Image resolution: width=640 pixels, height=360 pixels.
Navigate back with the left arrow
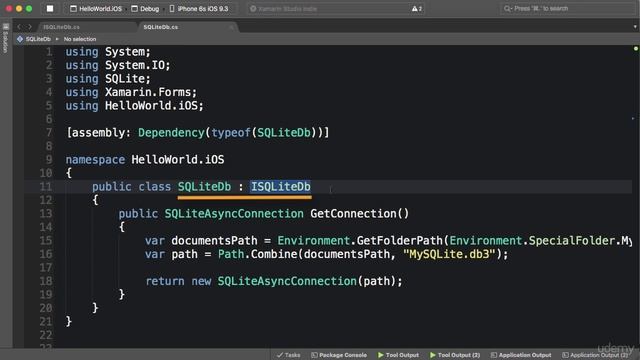click(x=19, y=27)
